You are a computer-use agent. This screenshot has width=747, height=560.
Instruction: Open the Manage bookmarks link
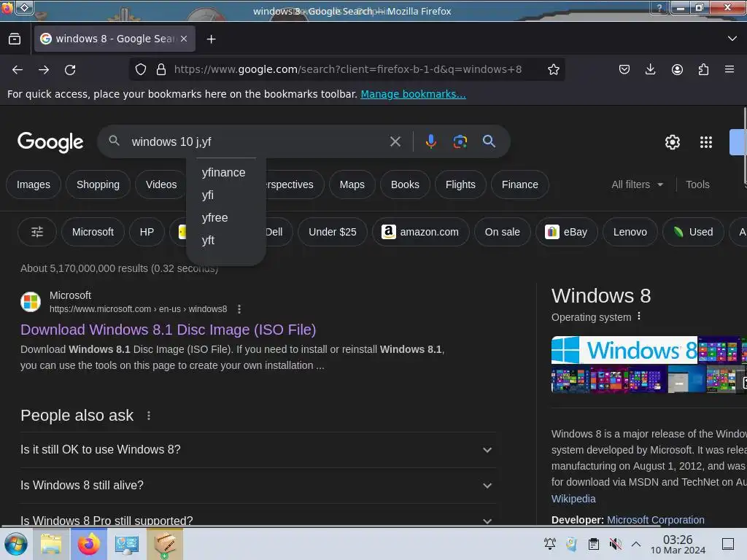pos(413,94)
